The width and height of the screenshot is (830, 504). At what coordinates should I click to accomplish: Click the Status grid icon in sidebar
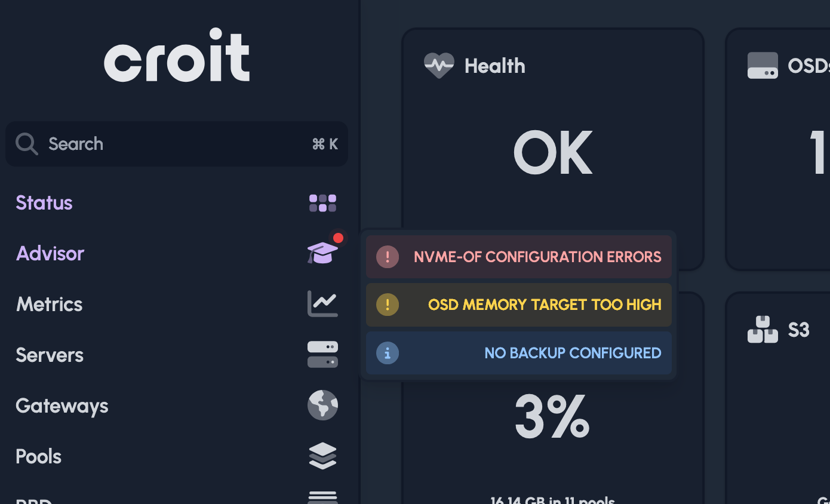pyautogui.click(x=322, y=202)
